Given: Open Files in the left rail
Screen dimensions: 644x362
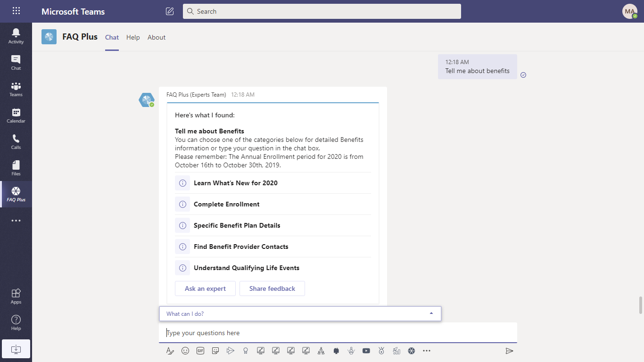Looking at the screenshot, I should [16, 168].
